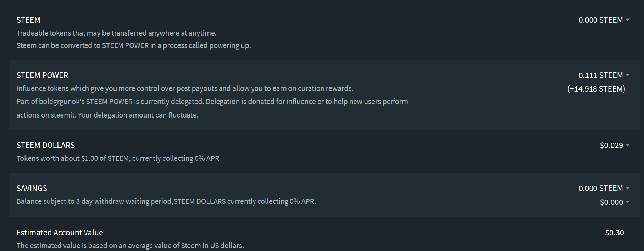Select the SAVINGS section heading
Image resolution: width=644 pixels, height=251 pixels.
[32, 189]
